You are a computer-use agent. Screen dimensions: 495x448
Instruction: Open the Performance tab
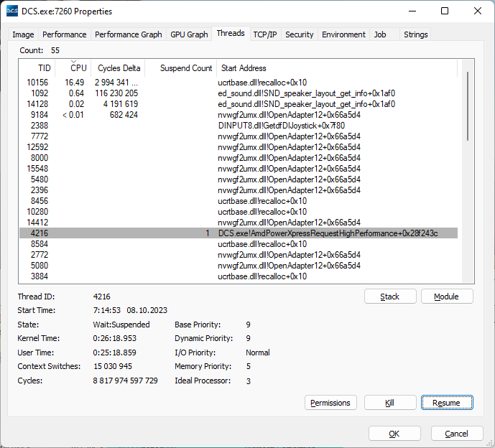point(65,34)
